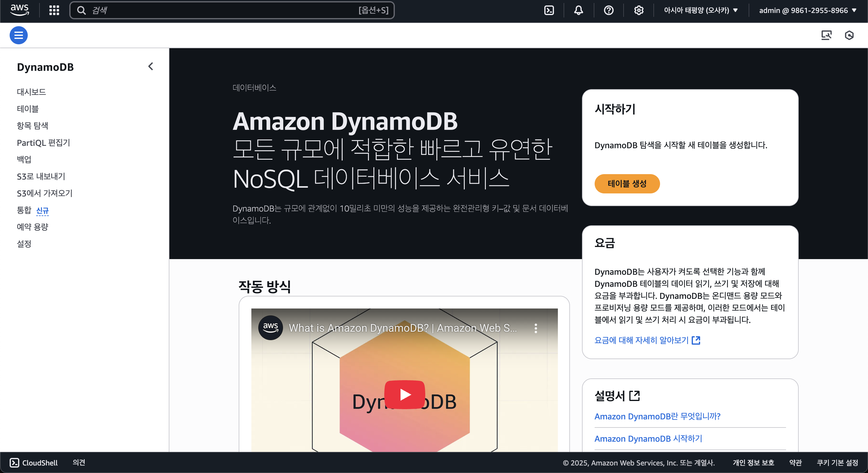Screen dimensions: 868x473
Task: Click the video more-options dots icon
Action: point(536,328)
